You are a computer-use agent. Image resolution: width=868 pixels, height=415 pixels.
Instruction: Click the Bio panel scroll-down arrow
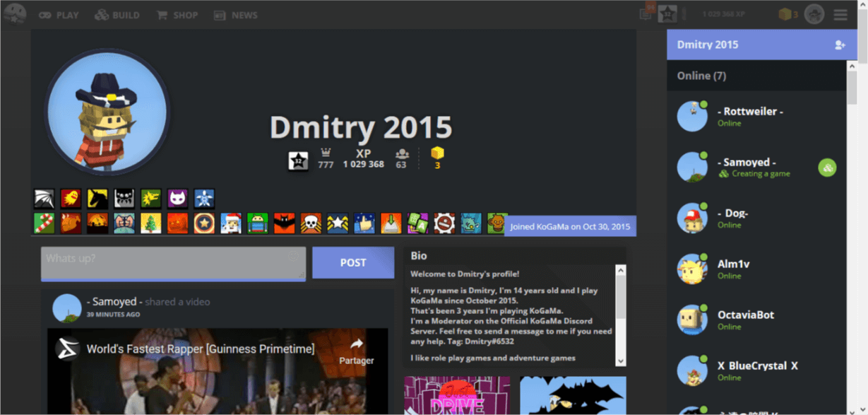click(621, 361)
